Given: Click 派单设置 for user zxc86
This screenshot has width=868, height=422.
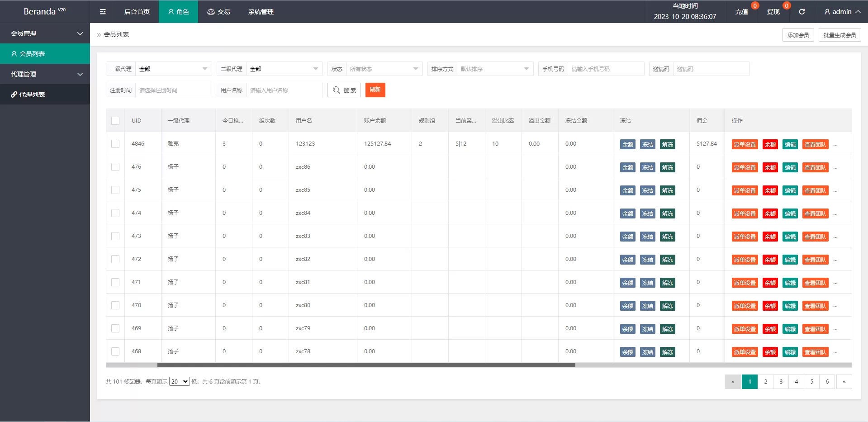Looking at the screenshot, I should [745, 168].
